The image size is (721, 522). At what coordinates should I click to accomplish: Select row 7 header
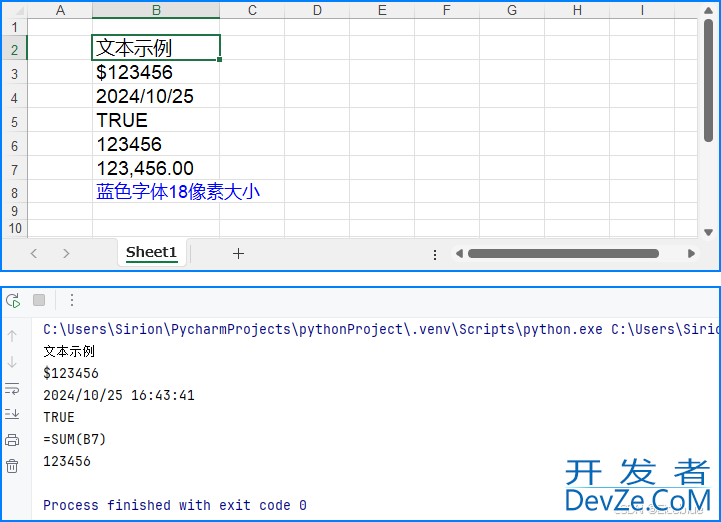(15, 169)
